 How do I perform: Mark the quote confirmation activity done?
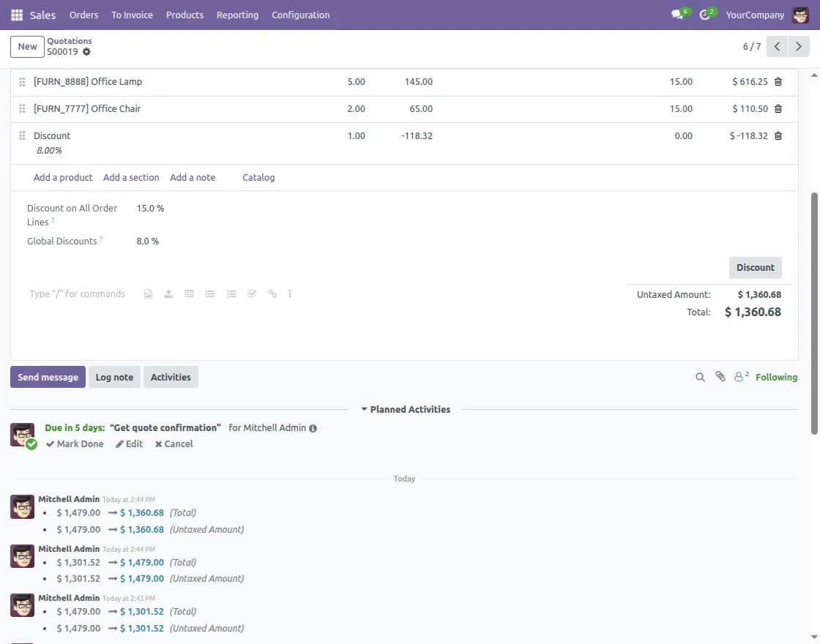click(75, 444)
